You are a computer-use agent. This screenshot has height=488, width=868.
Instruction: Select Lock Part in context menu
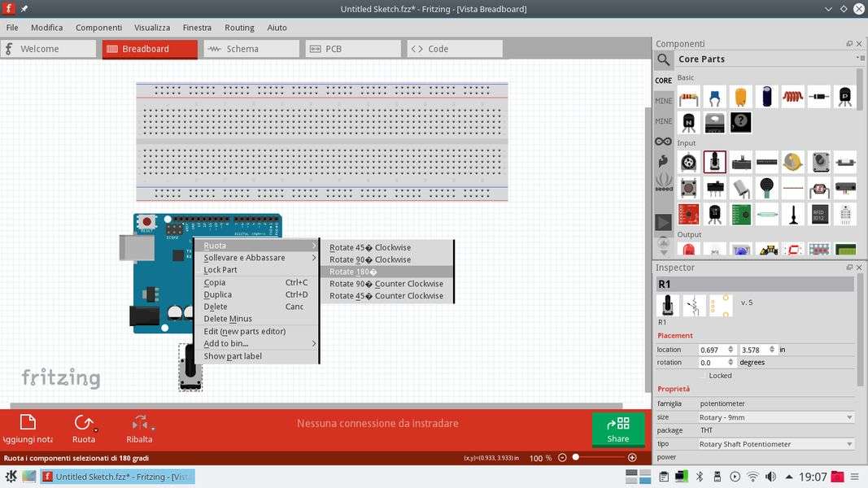[x=220, y=270]
